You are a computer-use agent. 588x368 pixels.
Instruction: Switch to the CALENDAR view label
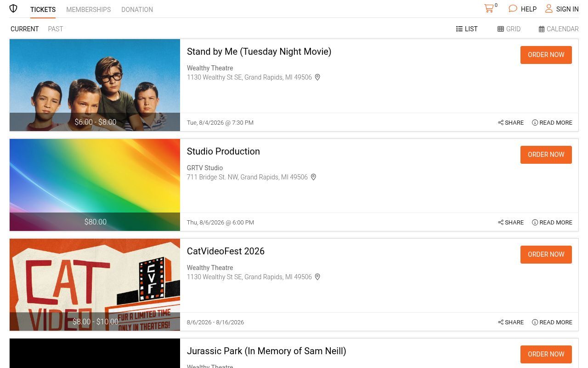tap(562, 29)
